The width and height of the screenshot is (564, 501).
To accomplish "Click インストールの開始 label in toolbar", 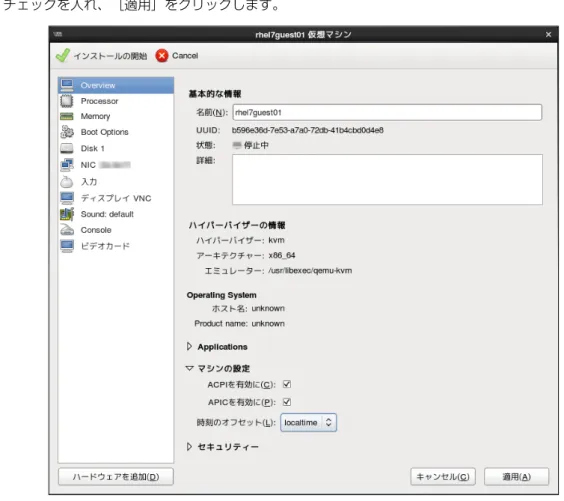I will click(x=110, y=56).
